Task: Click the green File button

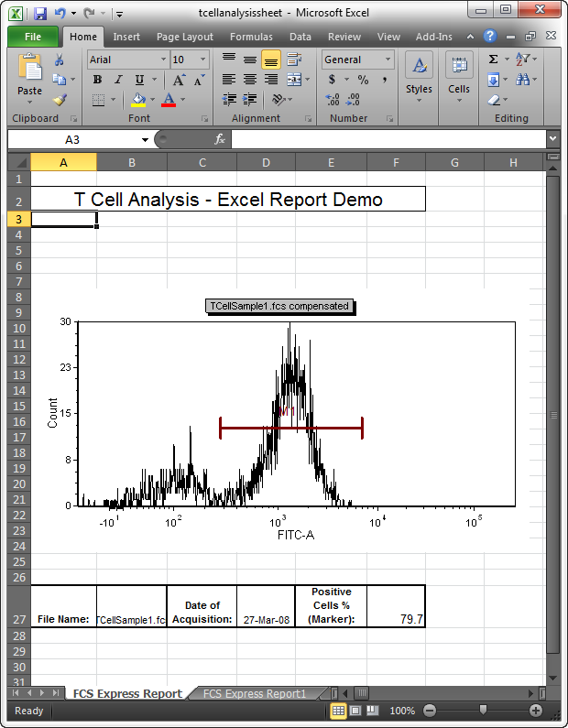Action: click(x=33, y=37)
